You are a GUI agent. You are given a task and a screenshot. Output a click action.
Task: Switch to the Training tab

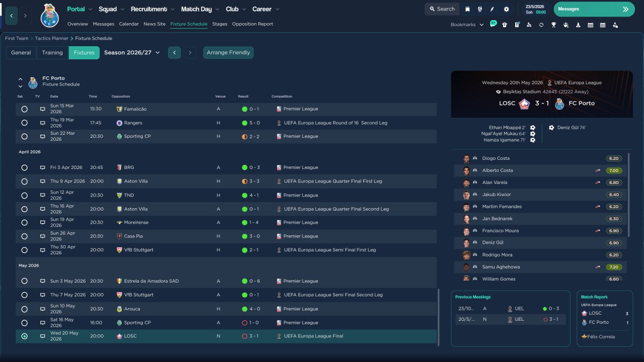pyautogui.click(x=52, y=53)
